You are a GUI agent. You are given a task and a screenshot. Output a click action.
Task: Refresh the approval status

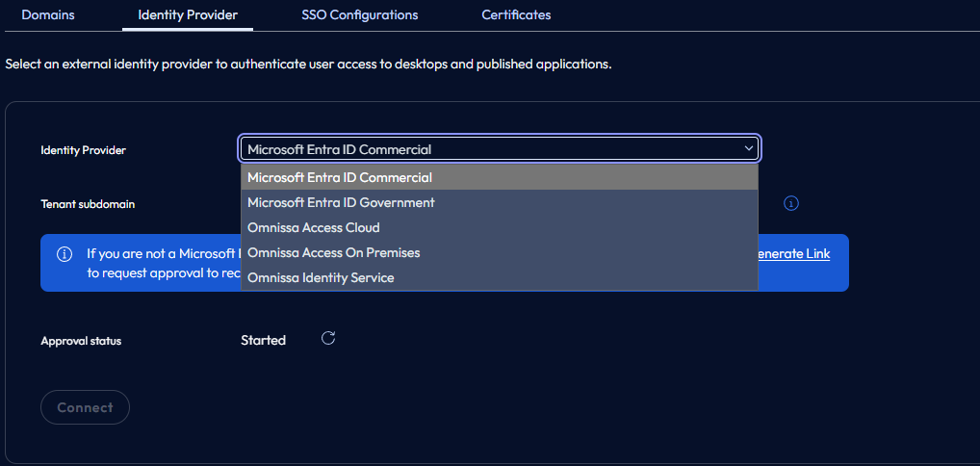328,338
